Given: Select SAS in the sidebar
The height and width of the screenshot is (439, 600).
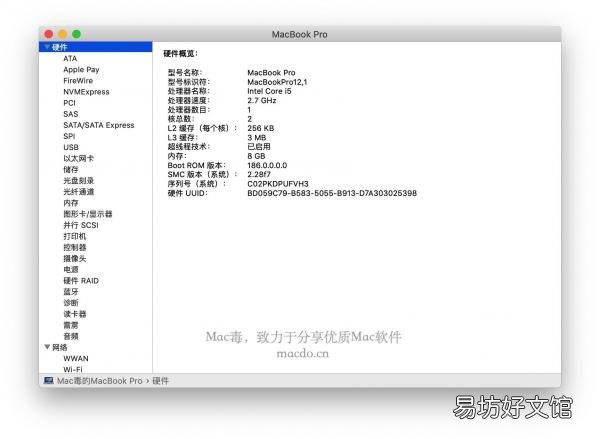Looking at the screenshot, I should click(x=70, y=114).
